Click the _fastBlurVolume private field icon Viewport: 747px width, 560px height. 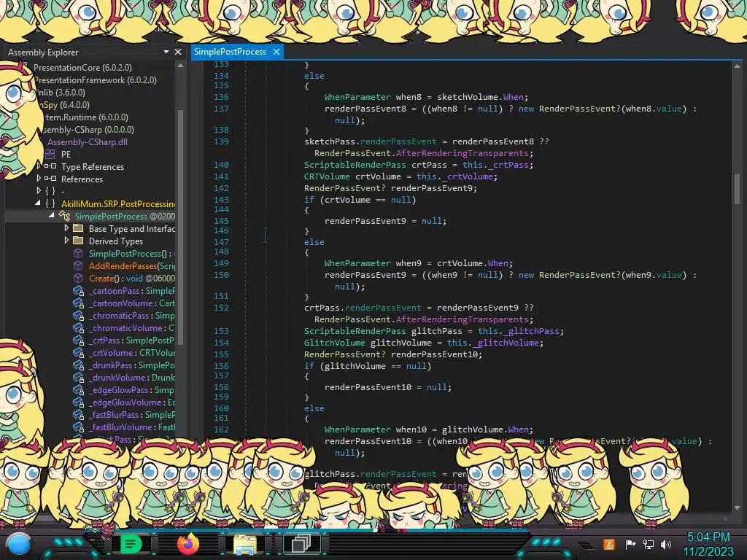(x=78, y=427)
